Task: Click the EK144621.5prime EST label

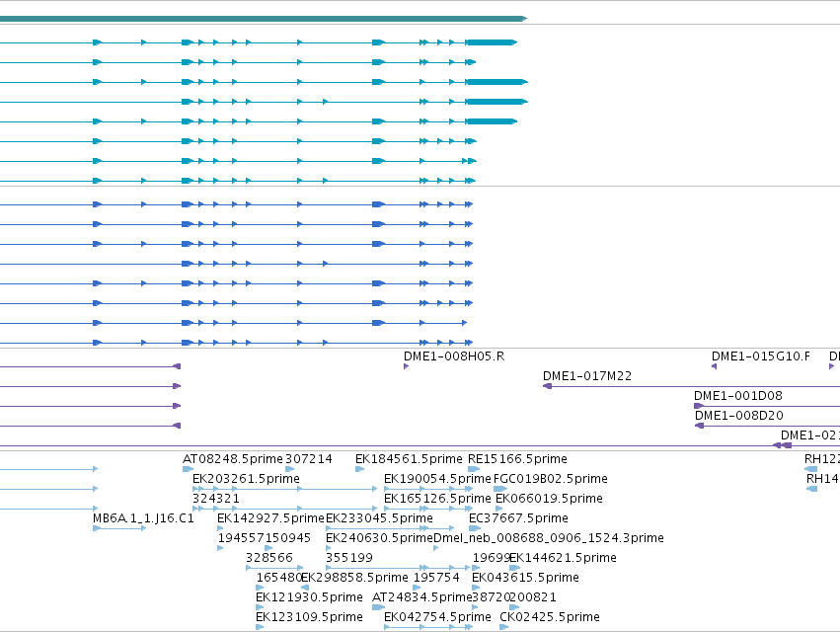Action: [563, 558]
